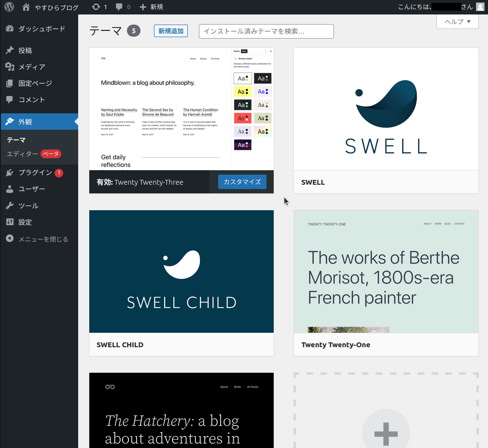
Task: Select the SWELL CHILD theme thumbnail
Action: coord(181,272)
